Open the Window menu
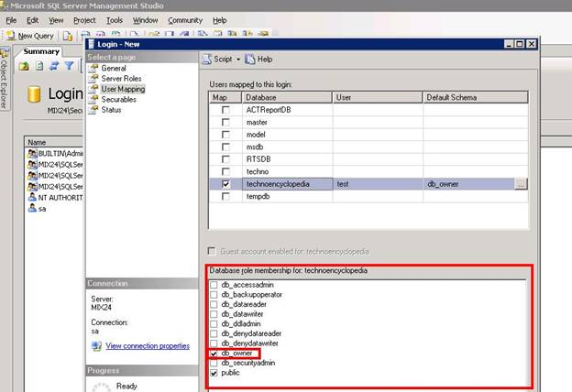Image resolution: width=572 pixels, height=392 pixels. click(x=145, y=20)
